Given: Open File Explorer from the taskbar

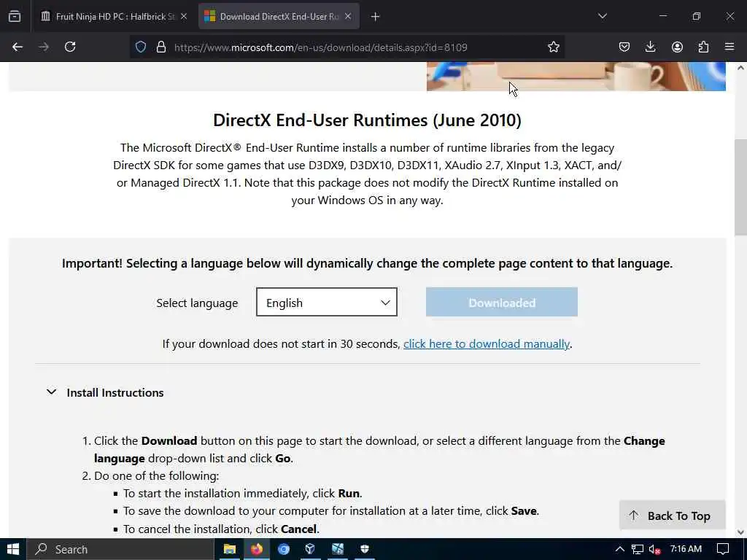Looking at the screenshot, I should 230,549.
